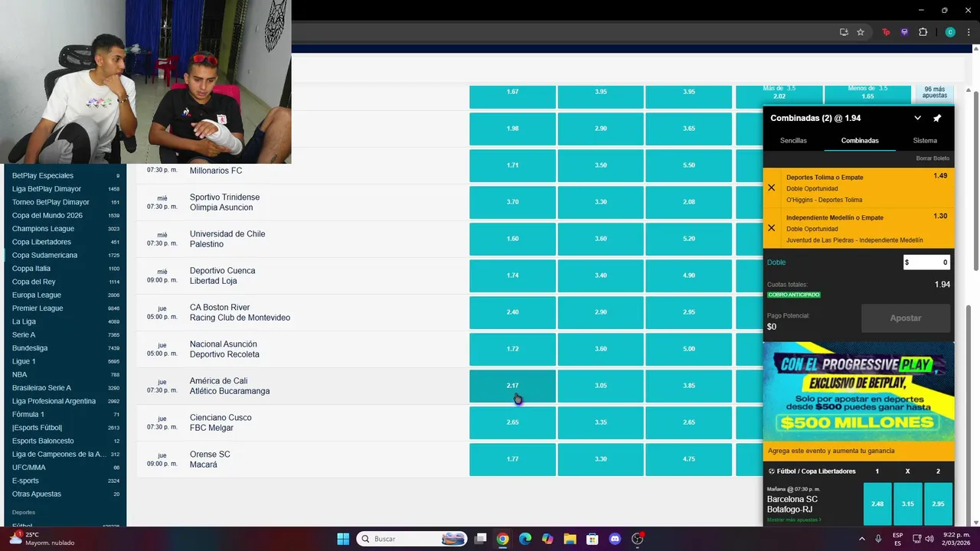Viewport: 980px width, 551px height.
Task: Select Más de 3.5 at 2.02
Action: tap(779, 93)
